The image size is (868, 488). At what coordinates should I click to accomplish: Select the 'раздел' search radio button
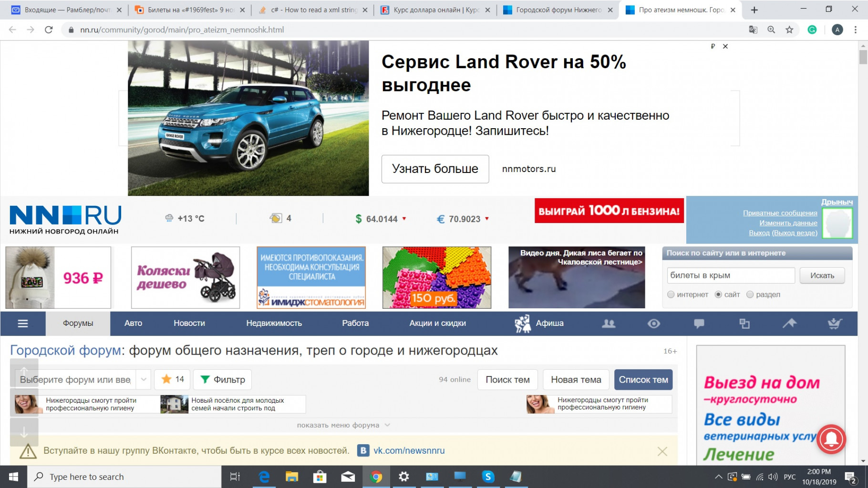[750, 295]
